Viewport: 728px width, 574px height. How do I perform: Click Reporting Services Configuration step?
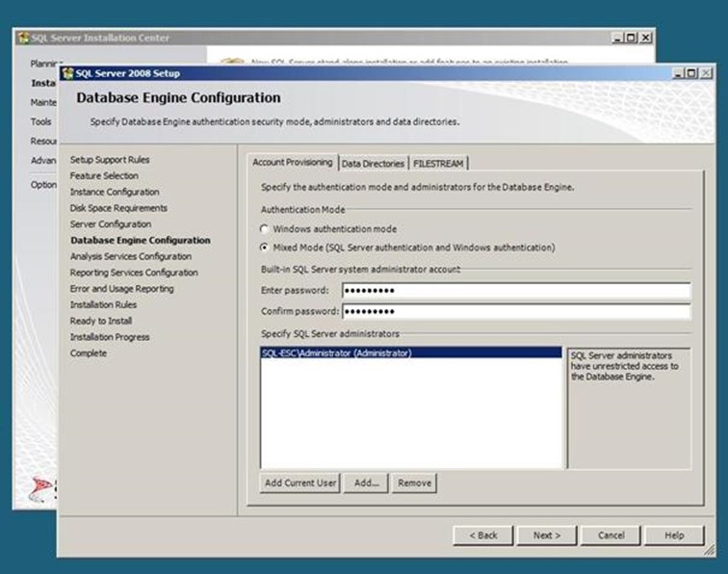tap(134, 273)
